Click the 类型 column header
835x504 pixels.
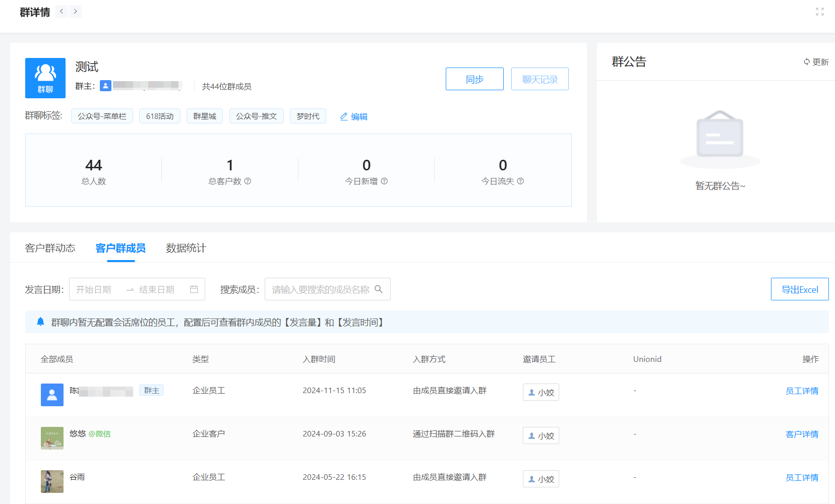[201, 359]
